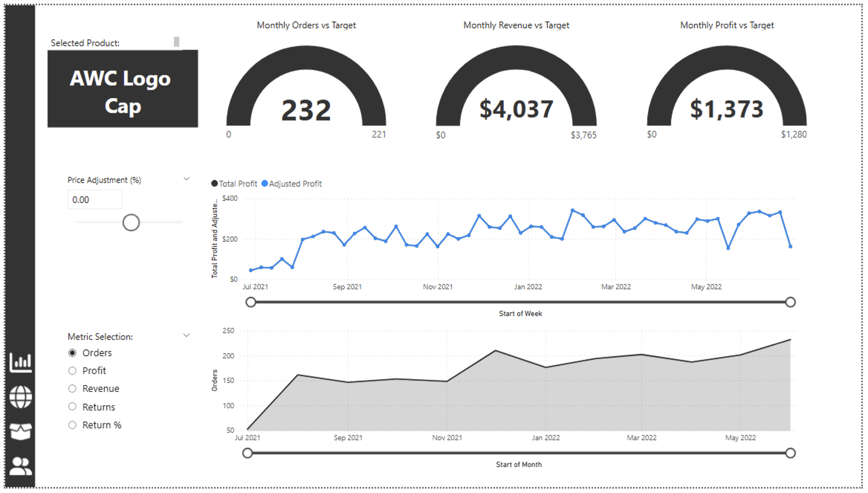
Task: Click the Total Profit legend marker
Action: pyautogui.click(x=214, y=183)
